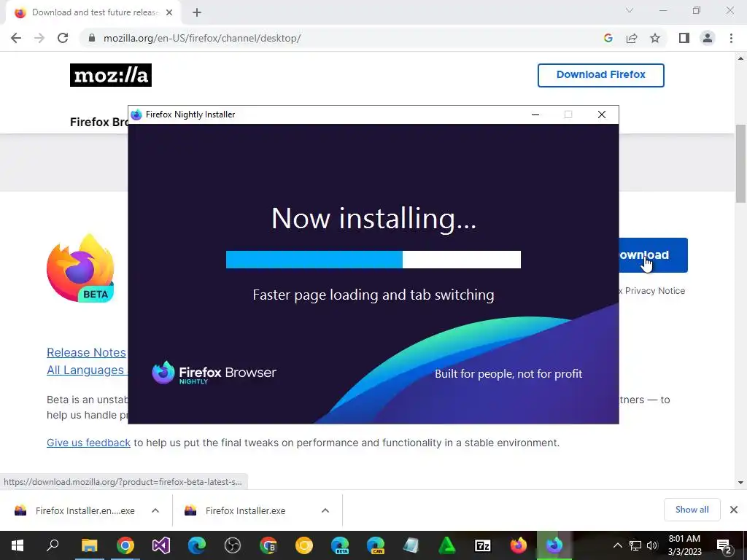
Task: Go back to the previous page in Chrome
Action: click(16, 38)
